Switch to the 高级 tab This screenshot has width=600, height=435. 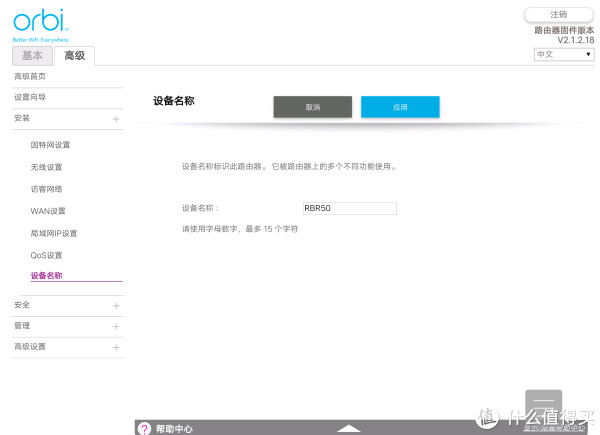click(x=74, y=56)
